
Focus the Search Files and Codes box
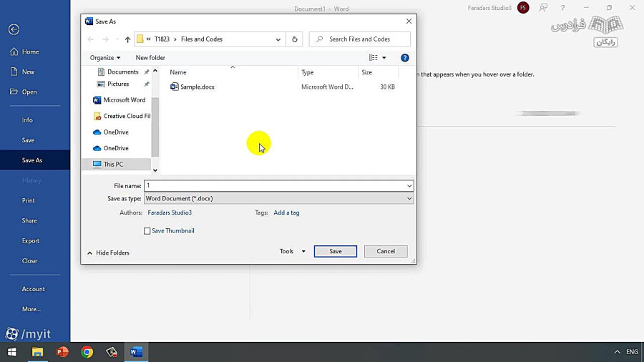click(360, 39)
